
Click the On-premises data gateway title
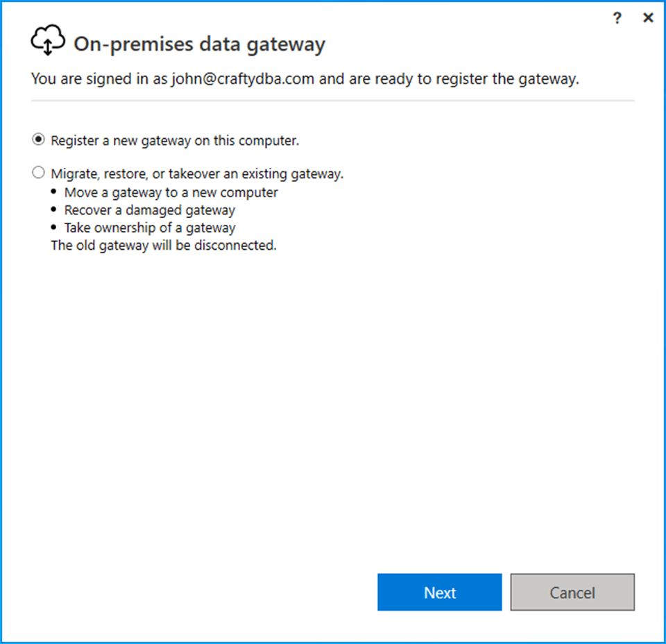coord(199,45)
